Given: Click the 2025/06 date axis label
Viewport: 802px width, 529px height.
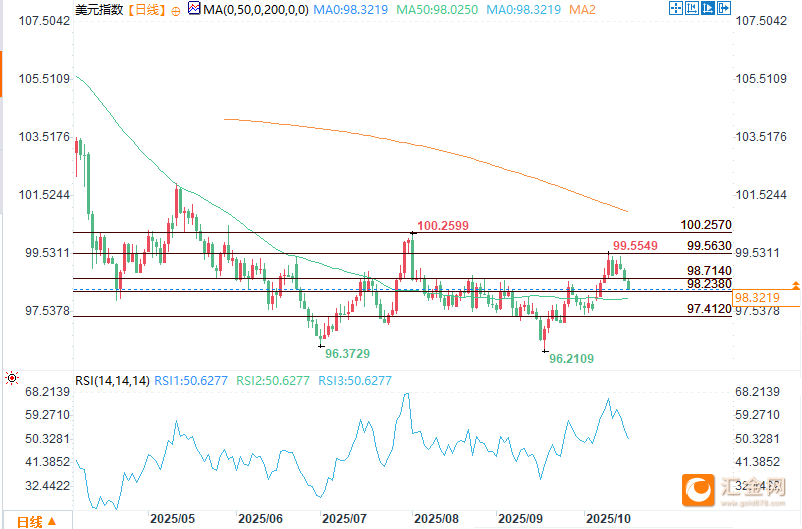Looking at the screenshot, I should (260, 519).
